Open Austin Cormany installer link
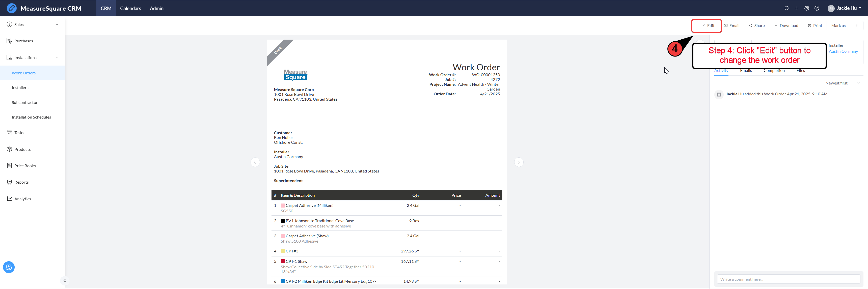Screen dimensions: 868x289 click(843, 51)
